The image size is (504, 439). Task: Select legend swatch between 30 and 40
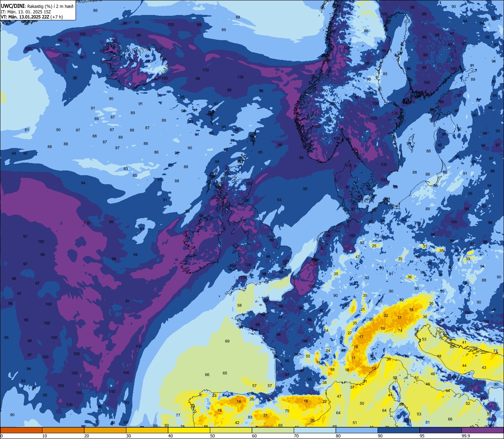point(147,430)
